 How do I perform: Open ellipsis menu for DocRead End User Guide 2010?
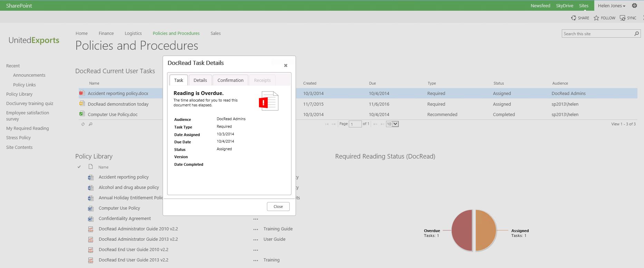tap(256, 250)
